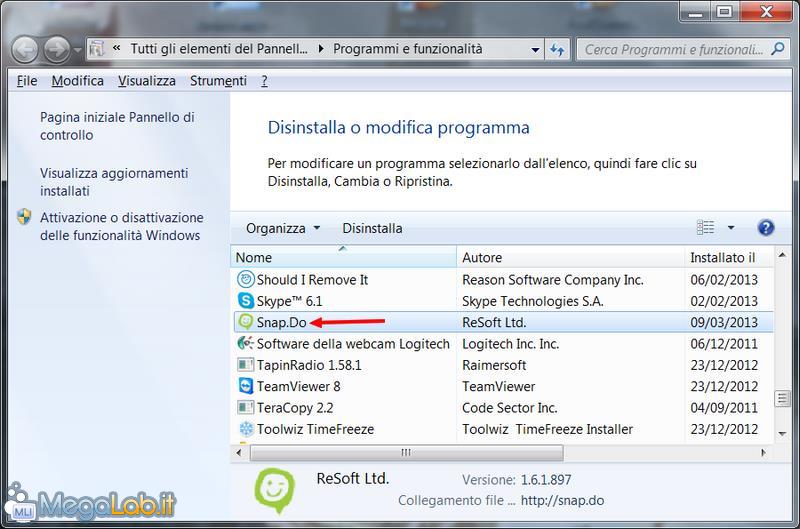The image size is (800, 529).
Task: Sort list by Nome column header
Action: pos(343,257)
